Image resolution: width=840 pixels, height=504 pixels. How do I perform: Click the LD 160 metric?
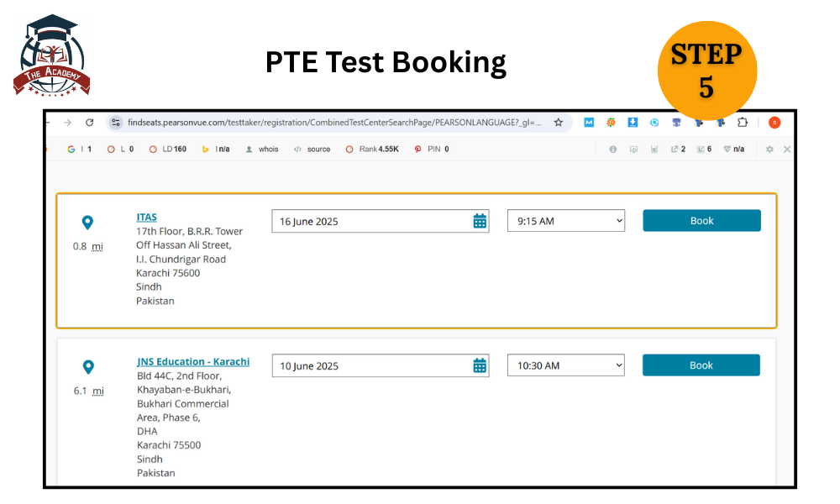click(x=168, y=150)
